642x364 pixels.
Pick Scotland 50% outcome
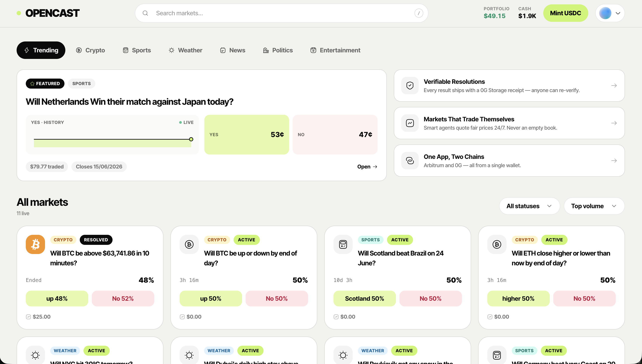click(x=364, y=299)
